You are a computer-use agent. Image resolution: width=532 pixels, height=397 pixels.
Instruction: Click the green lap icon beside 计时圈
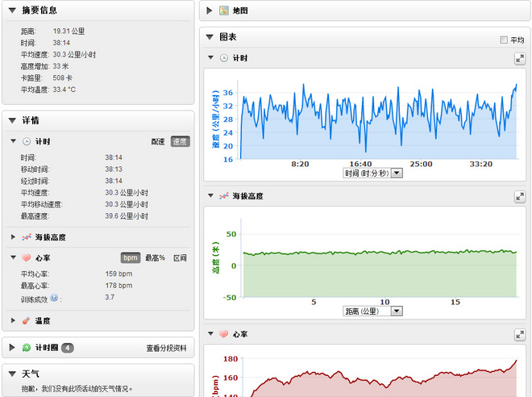click(27, 348)
